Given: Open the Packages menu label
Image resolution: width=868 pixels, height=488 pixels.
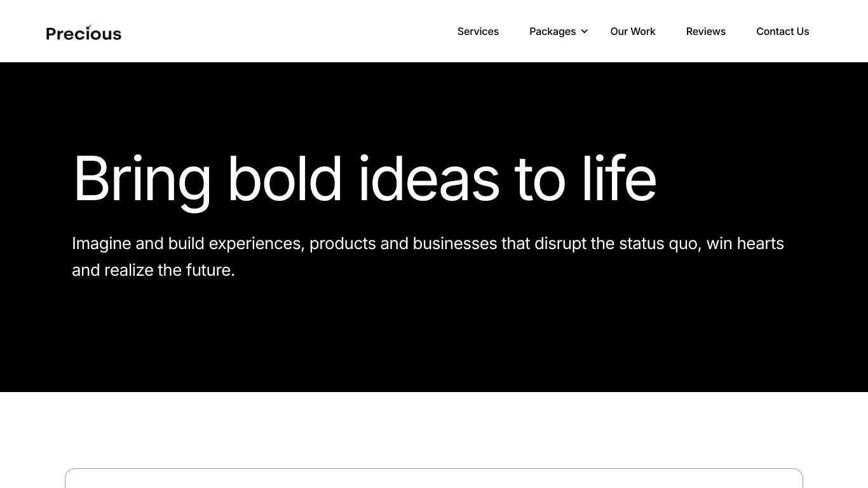Looking at the screenshot, I should [x=552, y=31].
